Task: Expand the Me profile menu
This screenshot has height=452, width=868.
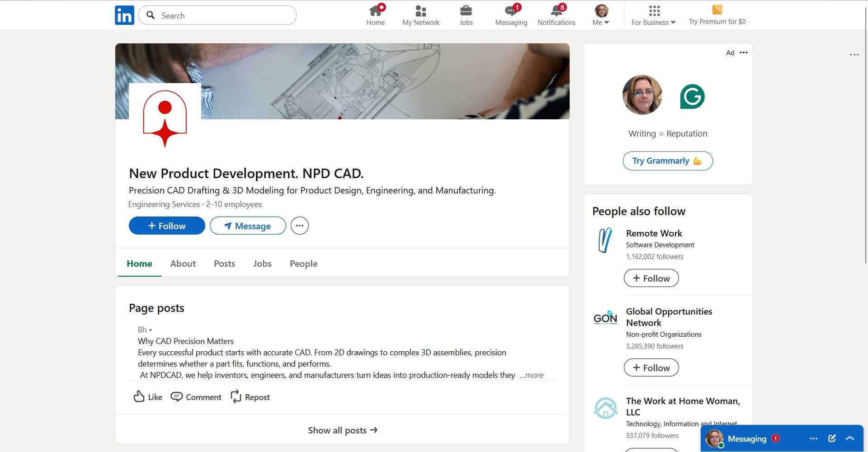Action: (600, 15)
